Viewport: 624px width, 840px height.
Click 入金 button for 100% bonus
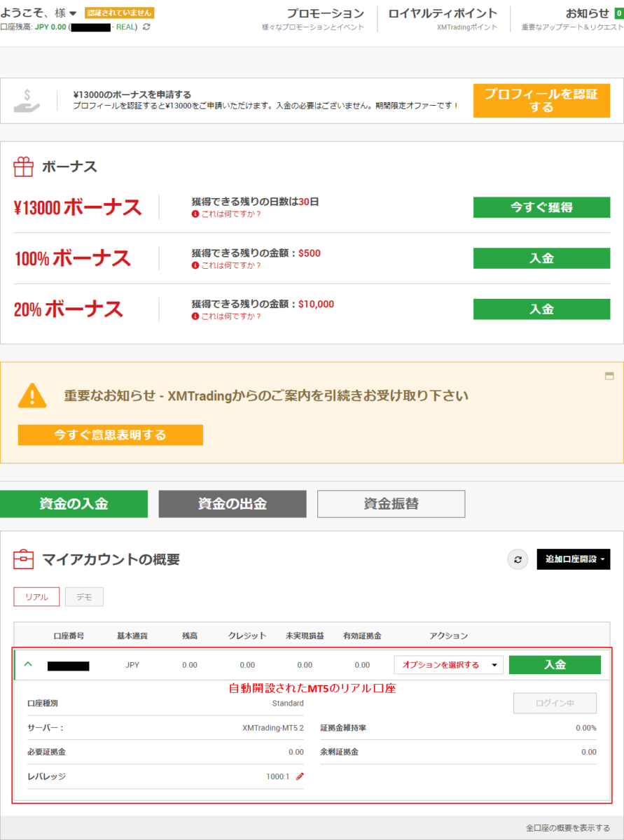[x=541, y=258]
